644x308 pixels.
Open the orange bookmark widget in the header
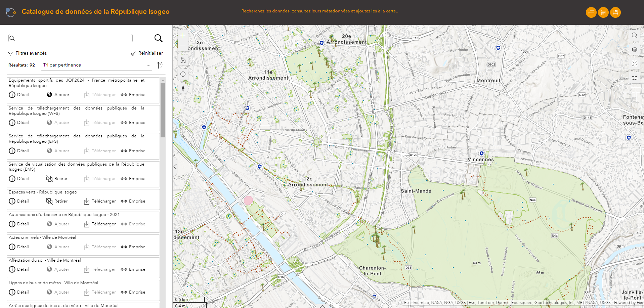[615, 12]
